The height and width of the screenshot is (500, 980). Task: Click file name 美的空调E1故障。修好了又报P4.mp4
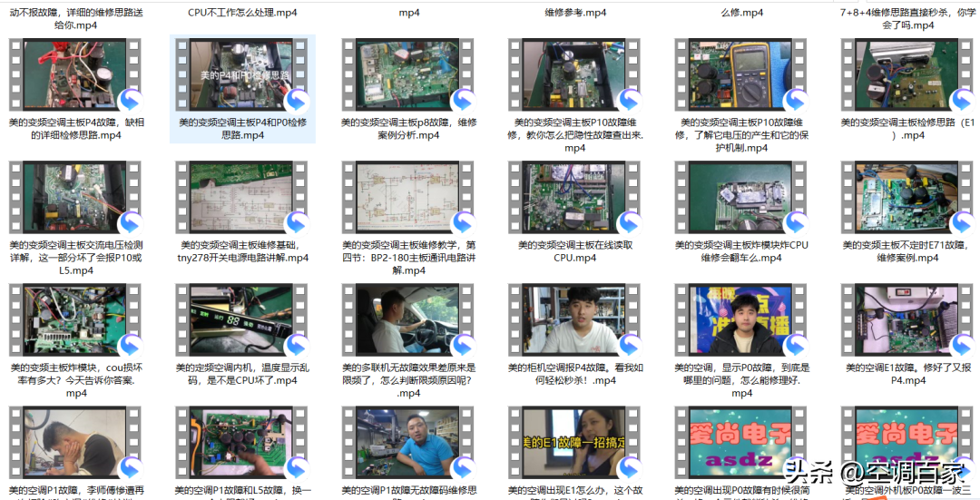point(907,374)
